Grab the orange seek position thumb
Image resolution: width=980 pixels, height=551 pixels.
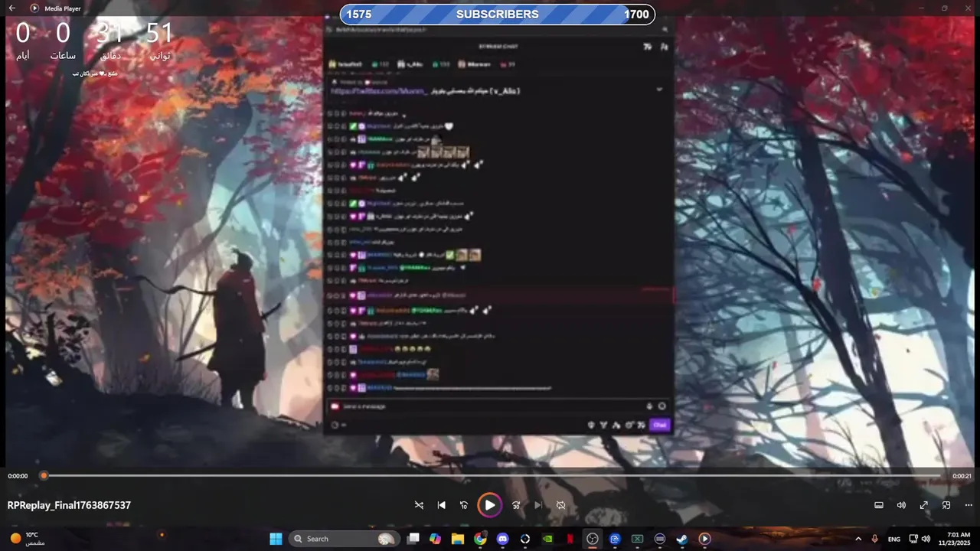[44, 476]
